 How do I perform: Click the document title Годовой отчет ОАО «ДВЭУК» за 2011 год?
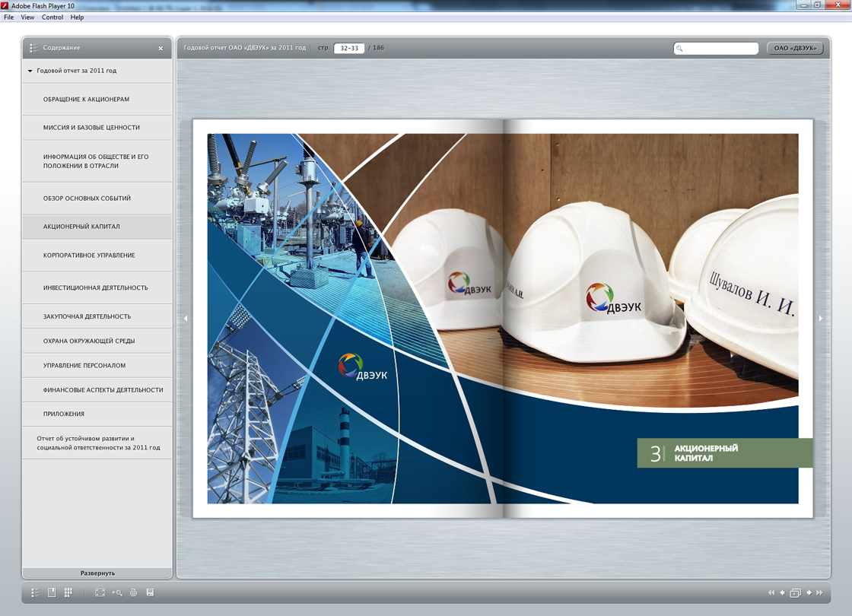(x=244, y=49)
